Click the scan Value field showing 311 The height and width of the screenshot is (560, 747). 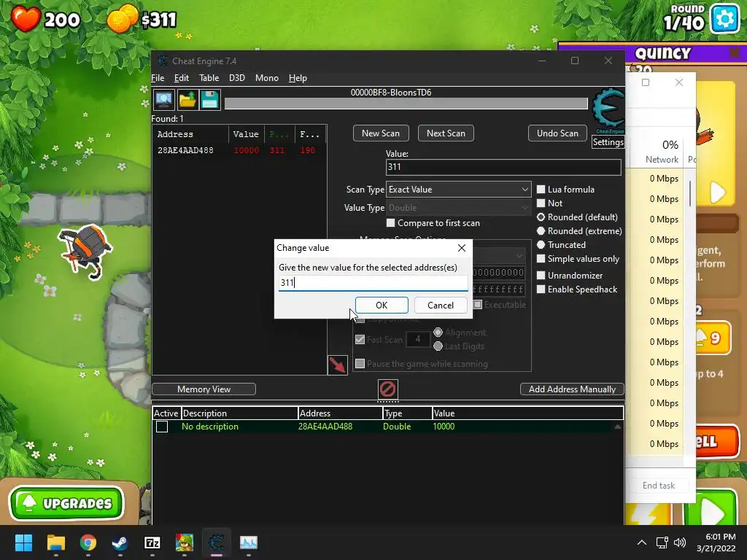point(503,167)
